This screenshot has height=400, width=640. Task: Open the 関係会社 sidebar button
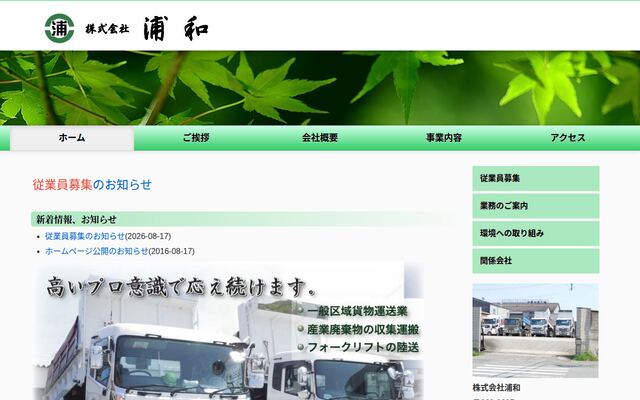pos(536,261)
